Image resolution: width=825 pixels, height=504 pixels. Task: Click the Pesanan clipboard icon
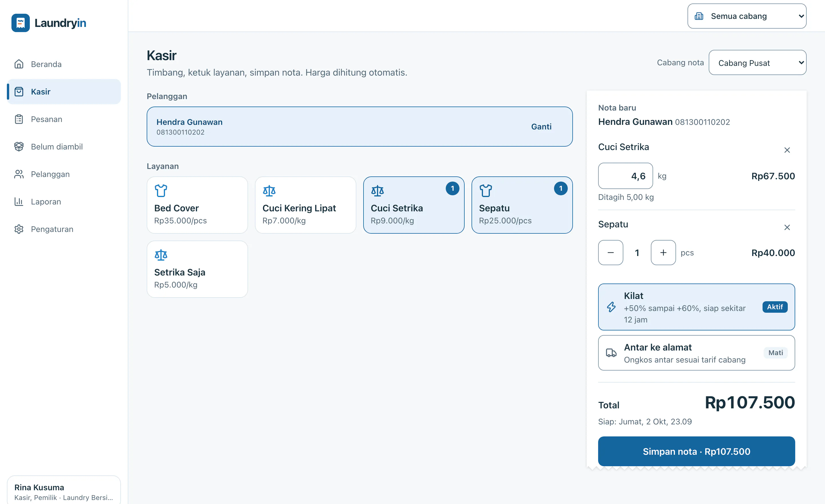coord(19,119)
